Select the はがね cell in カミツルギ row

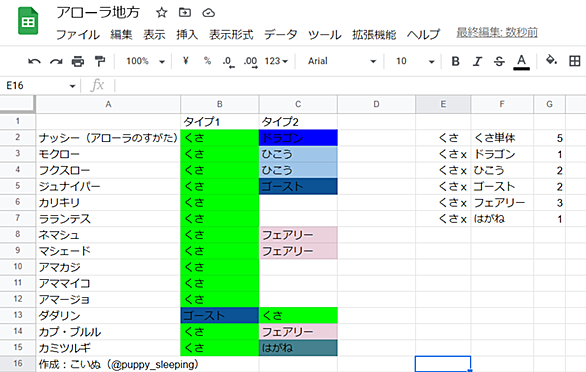(298, 348)
